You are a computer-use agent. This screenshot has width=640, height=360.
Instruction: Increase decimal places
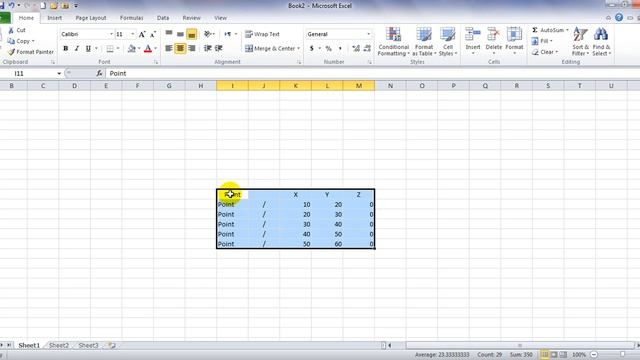356,49
